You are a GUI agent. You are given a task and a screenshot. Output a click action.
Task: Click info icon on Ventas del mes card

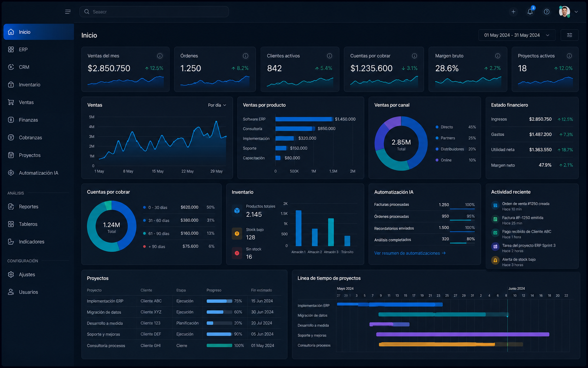160,56
